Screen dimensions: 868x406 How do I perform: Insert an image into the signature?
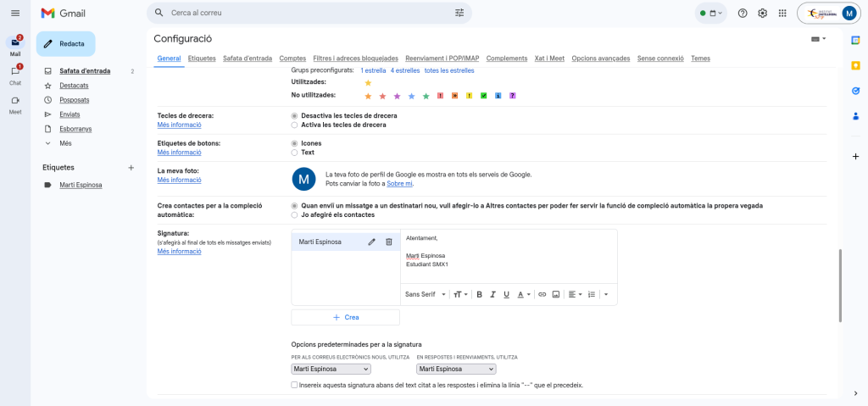(556, 294)
